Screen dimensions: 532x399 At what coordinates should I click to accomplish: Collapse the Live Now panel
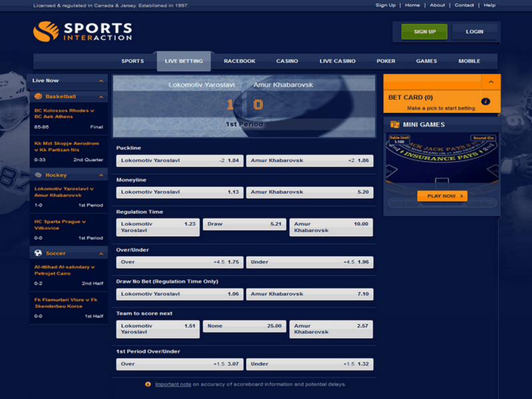[x=101, y=80]
